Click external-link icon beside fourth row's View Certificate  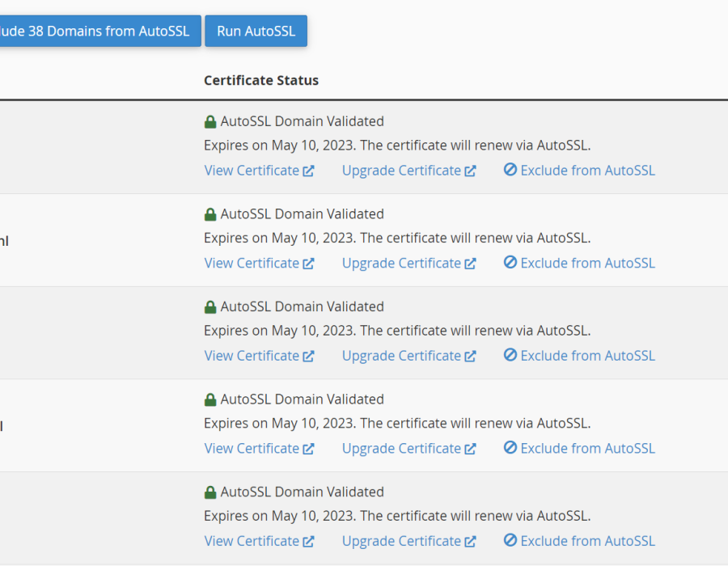pos(308,449)
